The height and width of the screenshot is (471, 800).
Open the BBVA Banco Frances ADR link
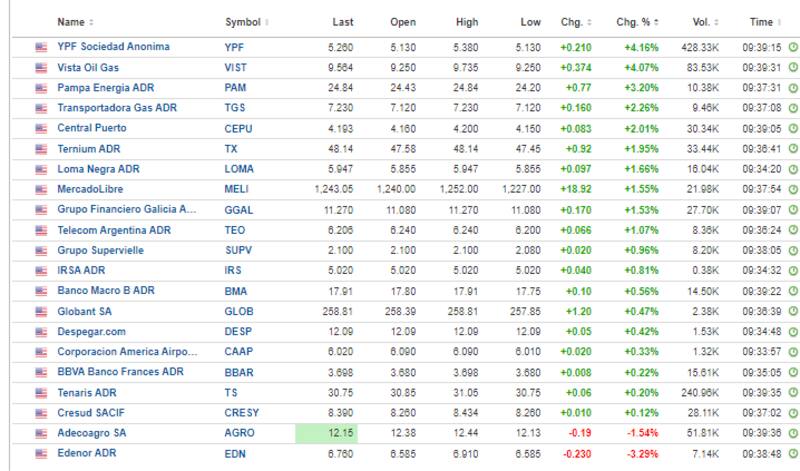tap(120, 372)
